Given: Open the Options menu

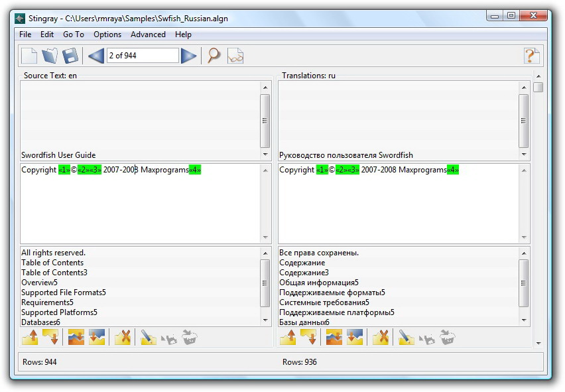Looking at the screenshot, I should click(107, 34).
